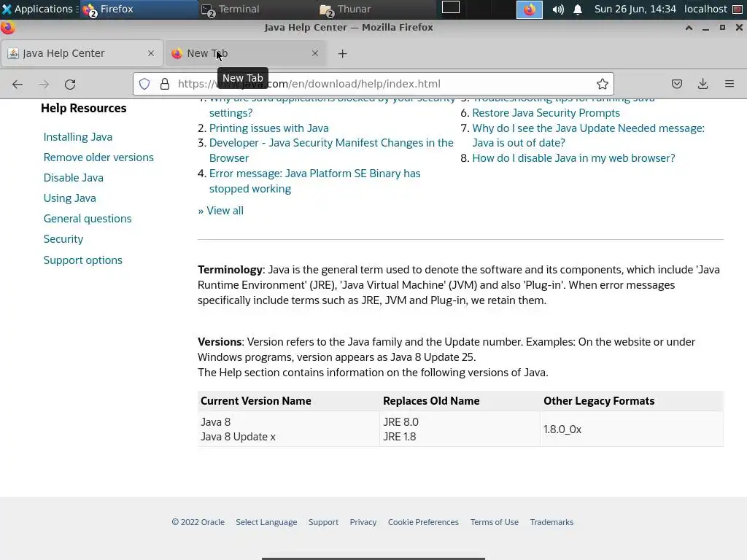Reload the current page
Screen dimensions: 747x560
click(x=70, y=85)
